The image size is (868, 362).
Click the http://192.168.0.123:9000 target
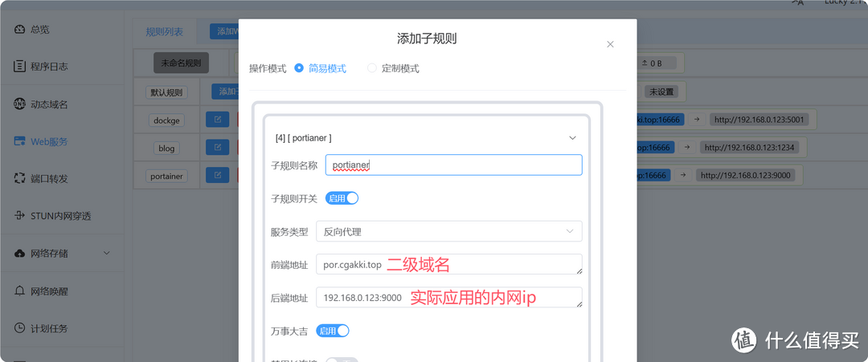746,175
